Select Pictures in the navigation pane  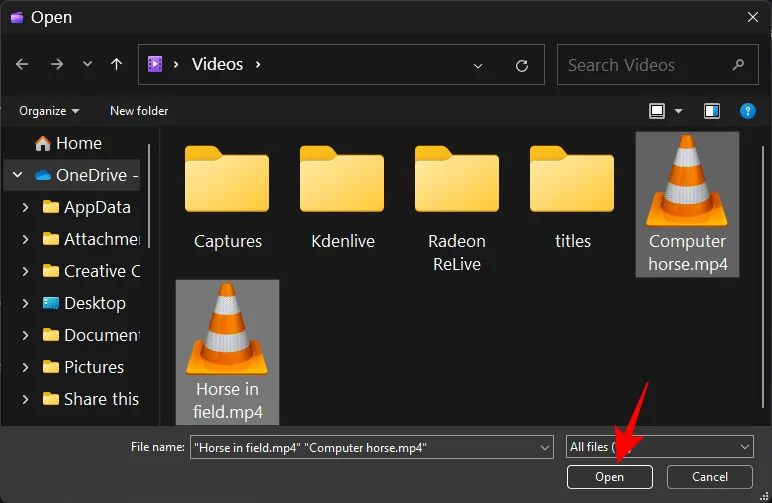click(x=83, y=367)
